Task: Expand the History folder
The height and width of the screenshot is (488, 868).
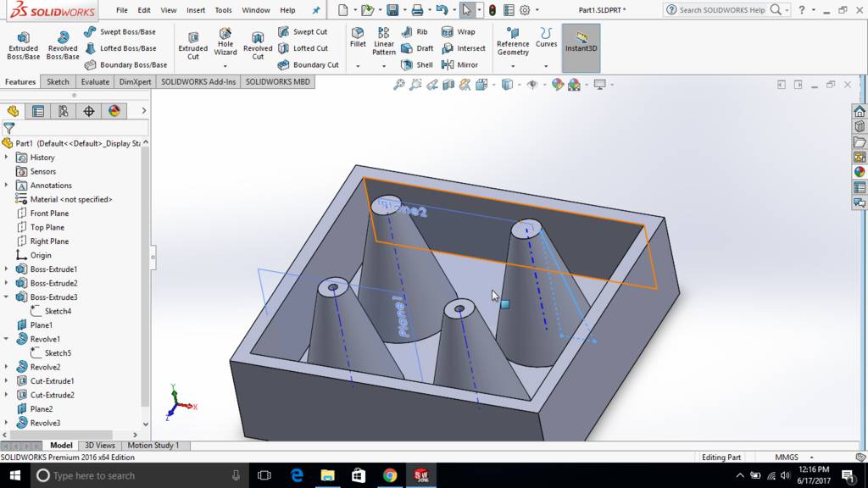Action: 6,157
